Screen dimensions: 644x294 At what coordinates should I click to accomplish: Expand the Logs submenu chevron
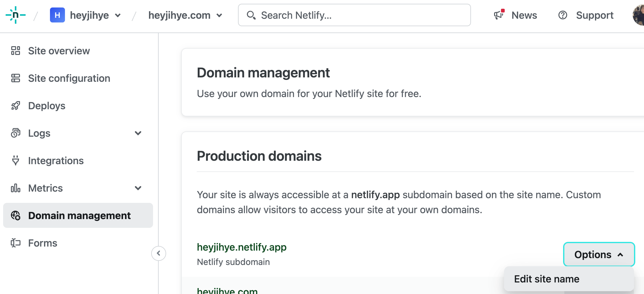point(138,133)
